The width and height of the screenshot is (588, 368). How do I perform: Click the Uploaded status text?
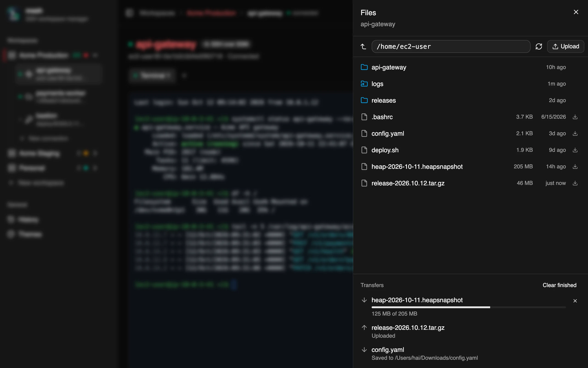click(x=383, y=336)
